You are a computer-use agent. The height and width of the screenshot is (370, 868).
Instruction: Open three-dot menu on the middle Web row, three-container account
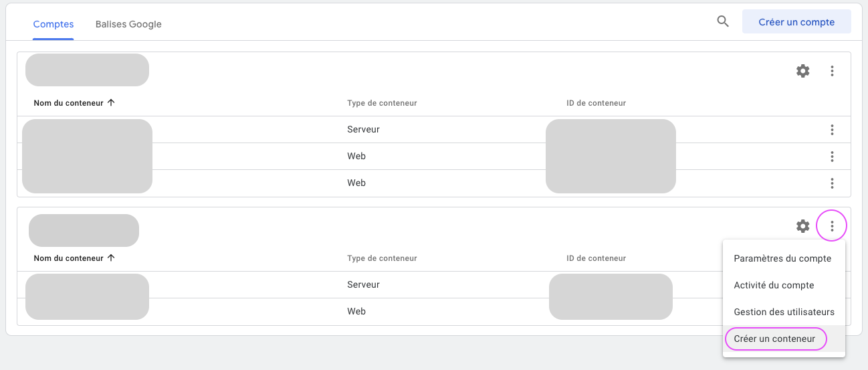coord(832,157)
